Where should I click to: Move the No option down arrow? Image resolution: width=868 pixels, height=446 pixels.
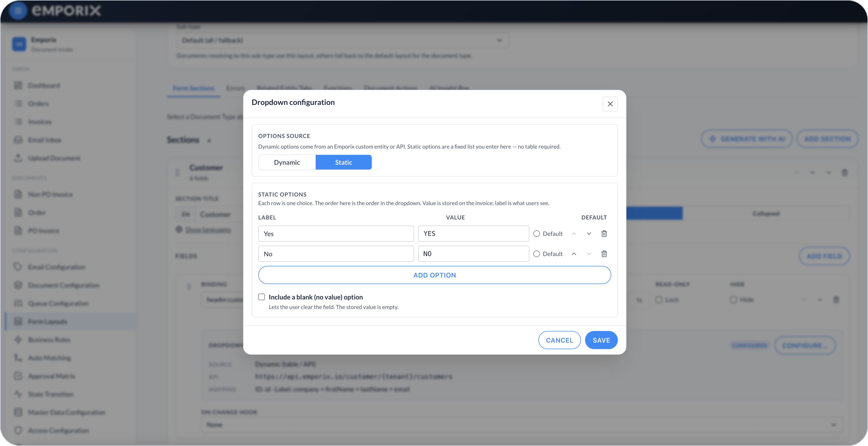pyautogui.click(x=589, y=254)
